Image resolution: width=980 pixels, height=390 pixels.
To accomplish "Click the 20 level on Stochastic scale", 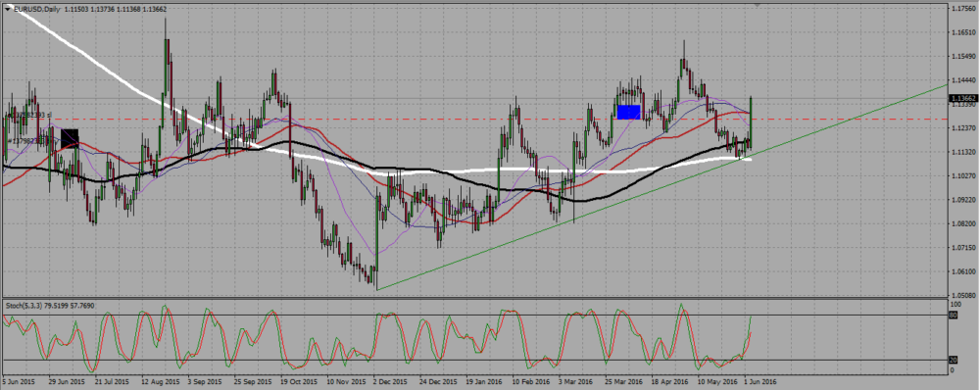I will (954, 361).
